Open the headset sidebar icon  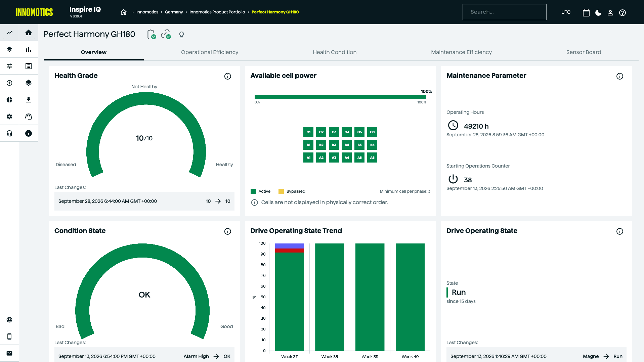(x=9, y=133)
